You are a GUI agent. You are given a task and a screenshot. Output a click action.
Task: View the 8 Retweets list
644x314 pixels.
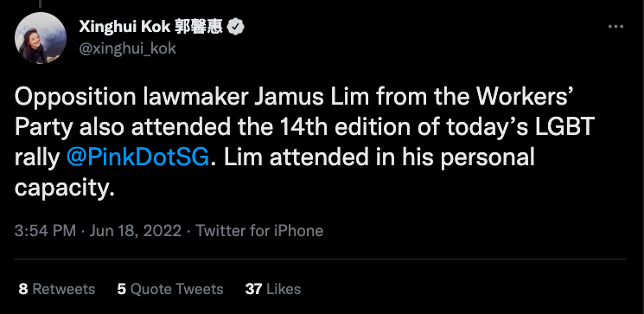pos(57,289)
